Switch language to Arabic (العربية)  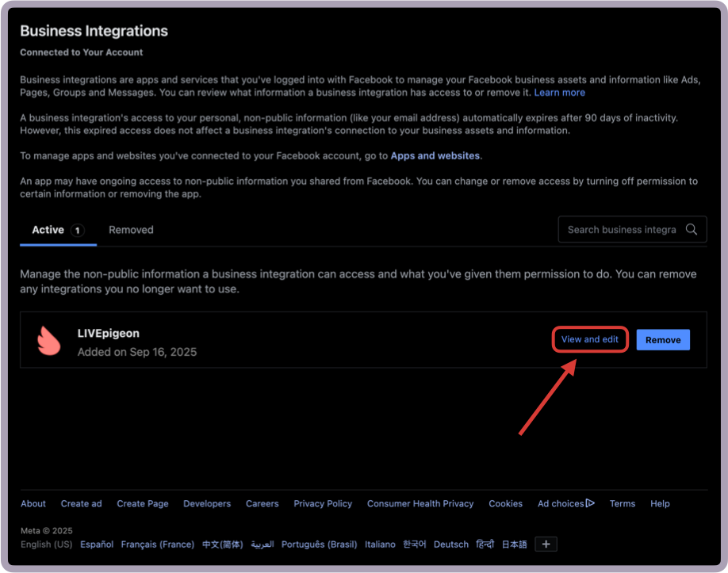(x=262, y=544)
